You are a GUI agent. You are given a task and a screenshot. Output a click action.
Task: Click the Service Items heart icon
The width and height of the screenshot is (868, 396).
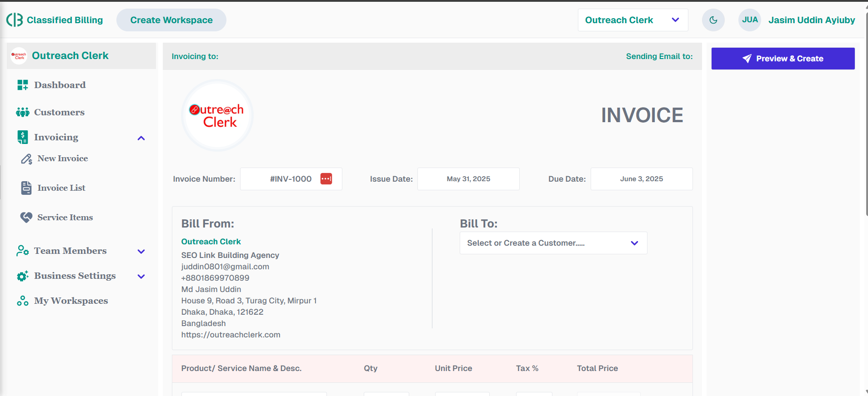(26, 218)
